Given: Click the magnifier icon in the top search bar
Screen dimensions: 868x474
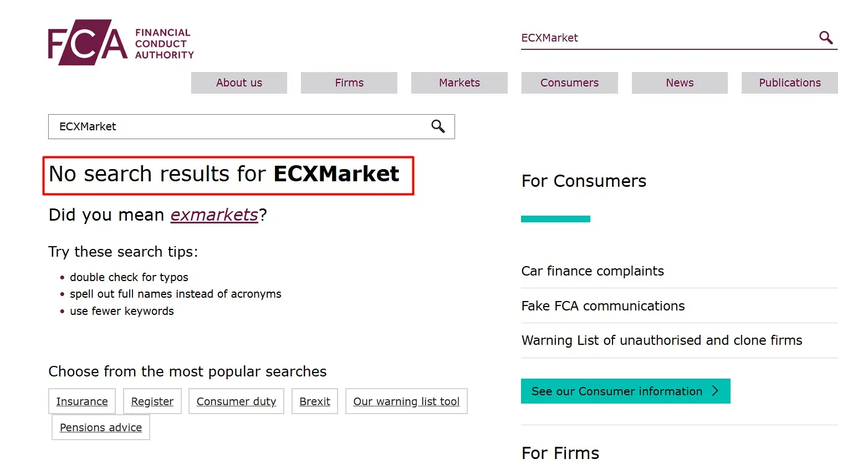Looking at the screenshot, I should (826, 37).
